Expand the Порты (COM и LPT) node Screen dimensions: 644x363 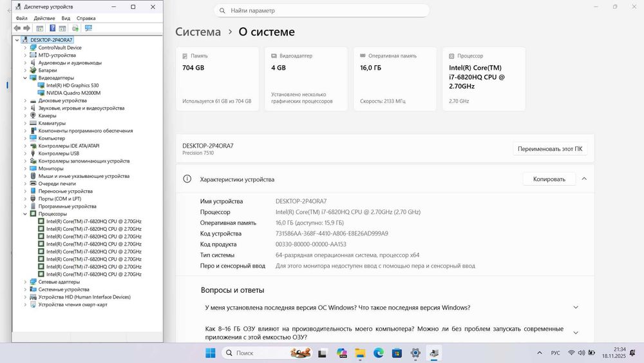pyautogui.click(x=25, y=199)
